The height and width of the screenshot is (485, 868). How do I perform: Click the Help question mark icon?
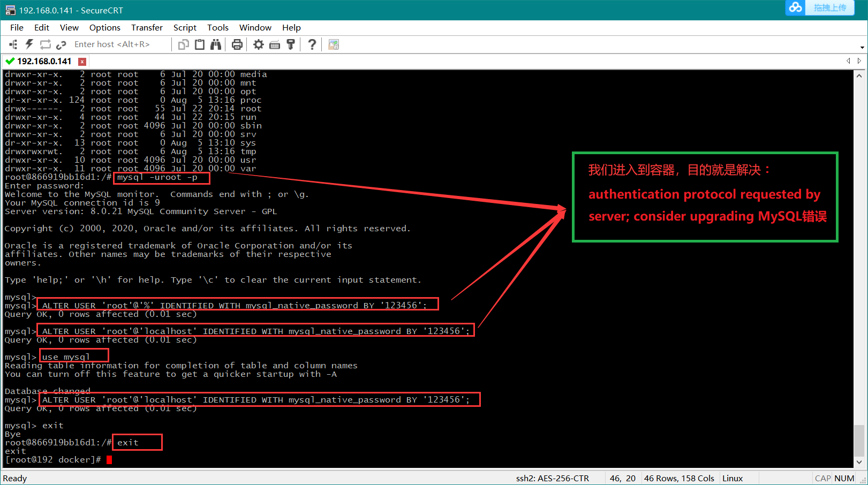click(312, 44)
